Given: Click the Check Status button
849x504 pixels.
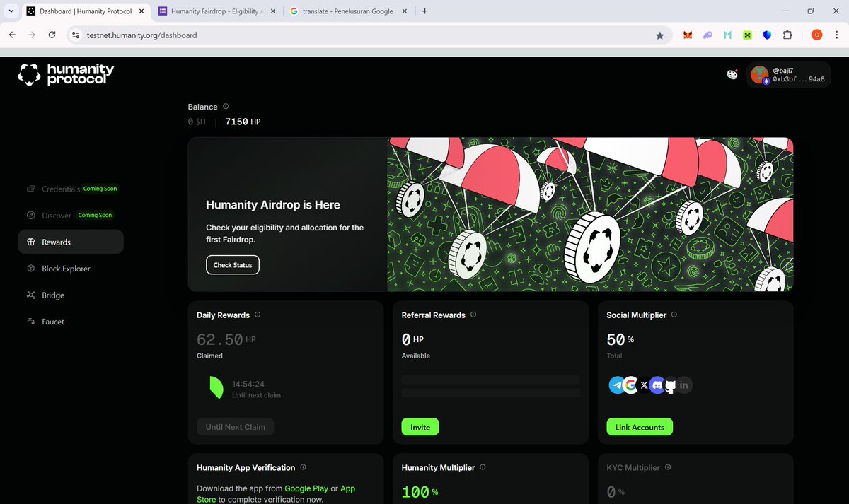Looking at the screenshot, I should point(233,265).
